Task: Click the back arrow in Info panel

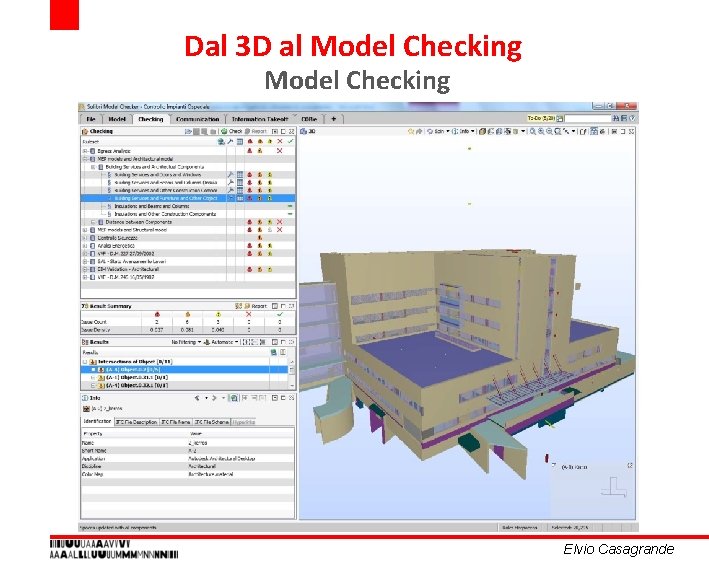Action: [198, 398]
